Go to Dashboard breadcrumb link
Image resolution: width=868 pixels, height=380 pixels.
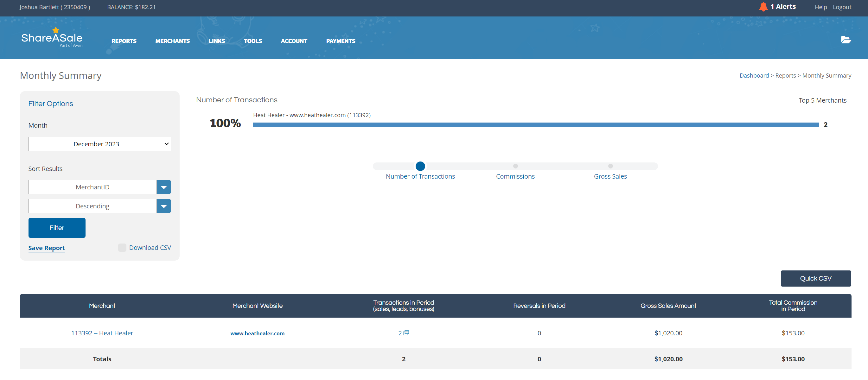(754, 75)
